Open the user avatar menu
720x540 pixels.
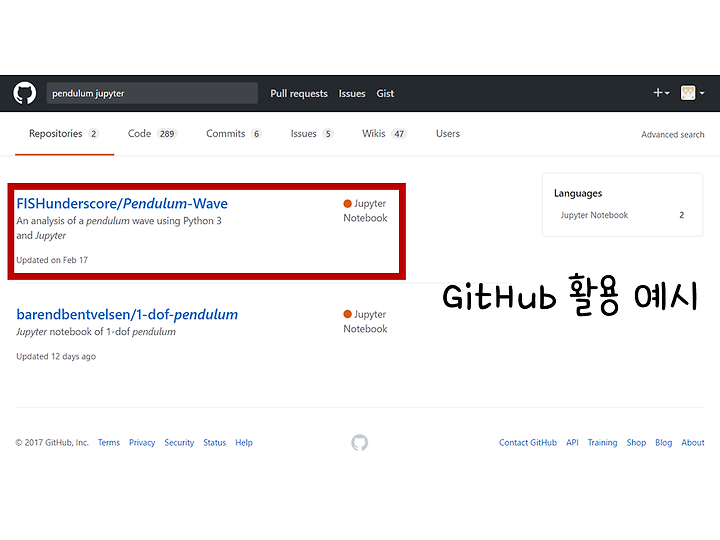point(692,93)
